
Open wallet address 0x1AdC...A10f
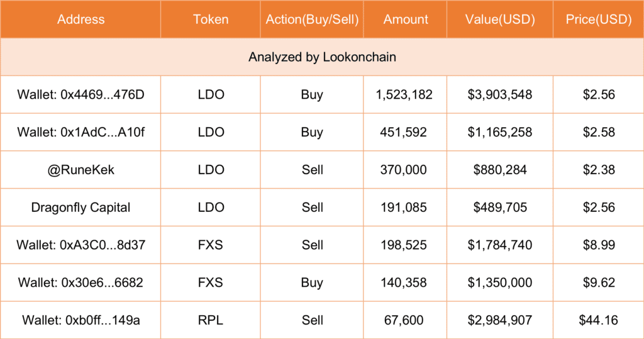point(80,133)
